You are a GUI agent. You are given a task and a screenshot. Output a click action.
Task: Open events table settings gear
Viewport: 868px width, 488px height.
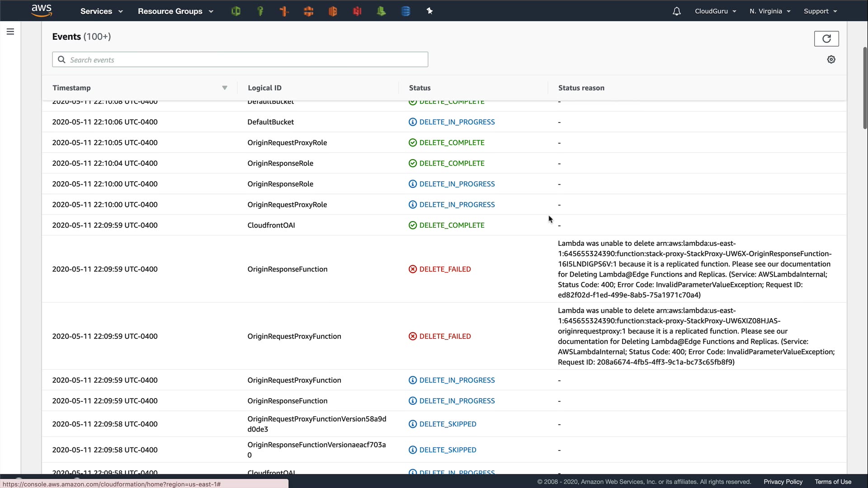pyautogui.click(x=831, y=60)
